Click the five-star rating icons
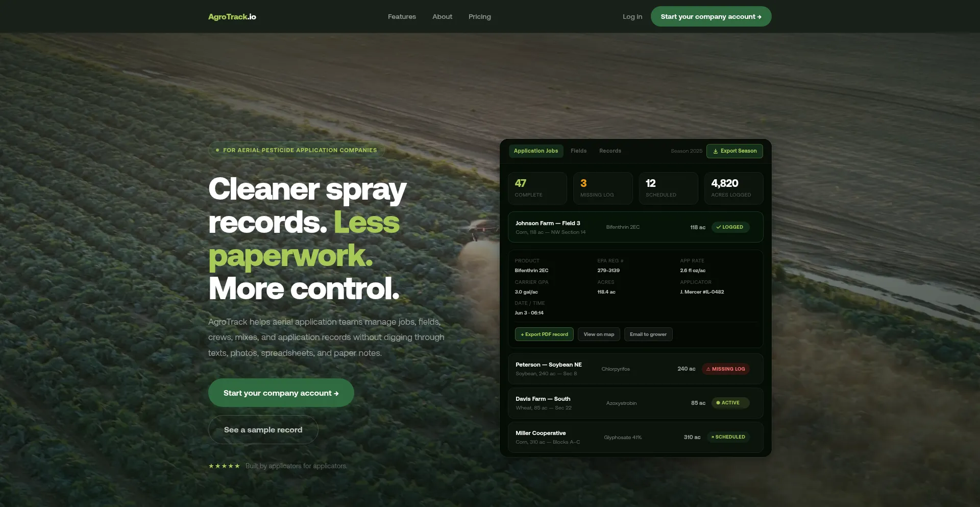 [x=224, y=466]
